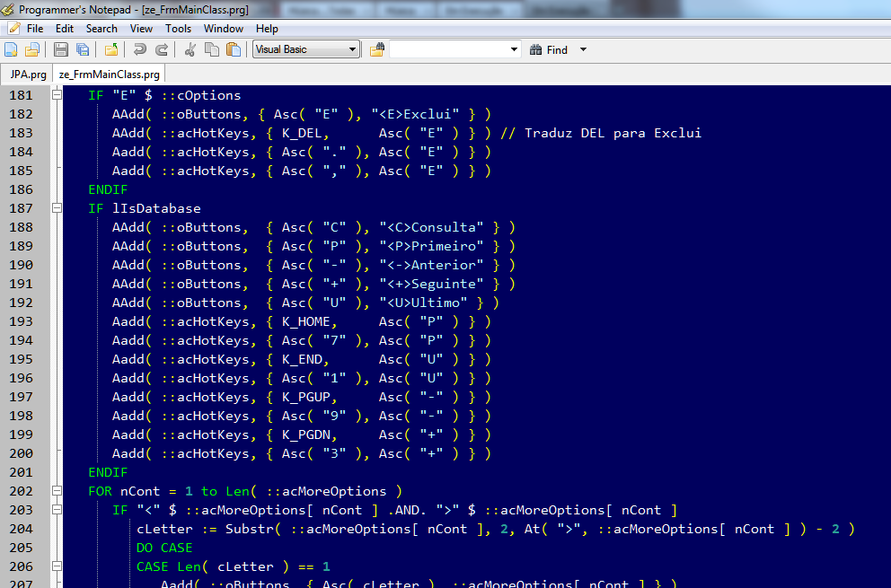The width and height of the screenshot is (891, 588).
Task: Open the Search menu
Action: (x=101, y=29)
